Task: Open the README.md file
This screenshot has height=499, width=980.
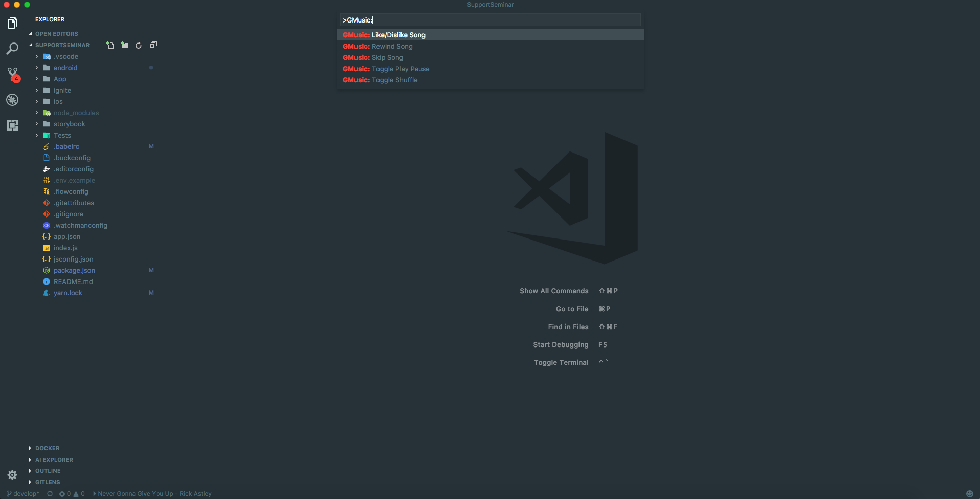Action: pos(73,281)
